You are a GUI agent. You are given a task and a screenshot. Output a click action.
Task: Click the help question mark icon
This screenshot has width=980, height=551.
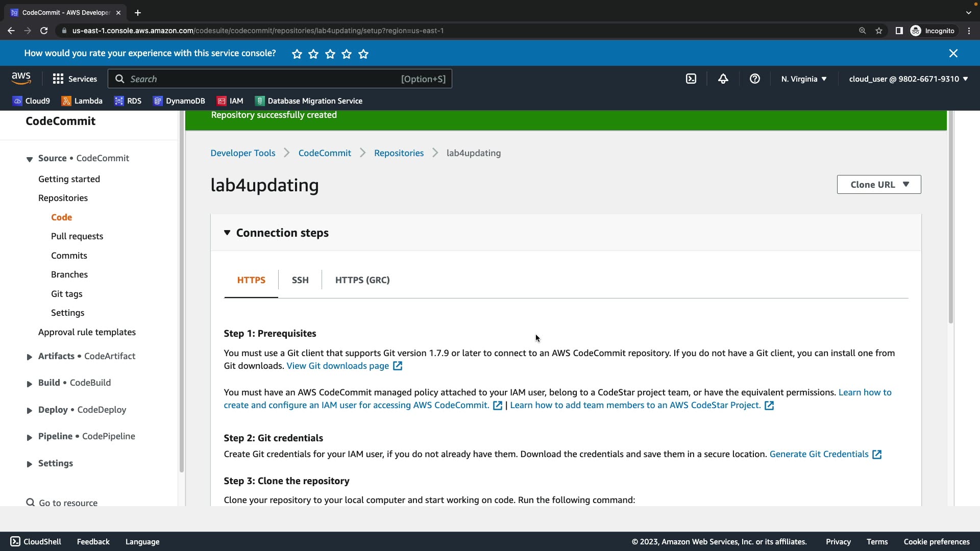tap(754, 79)
